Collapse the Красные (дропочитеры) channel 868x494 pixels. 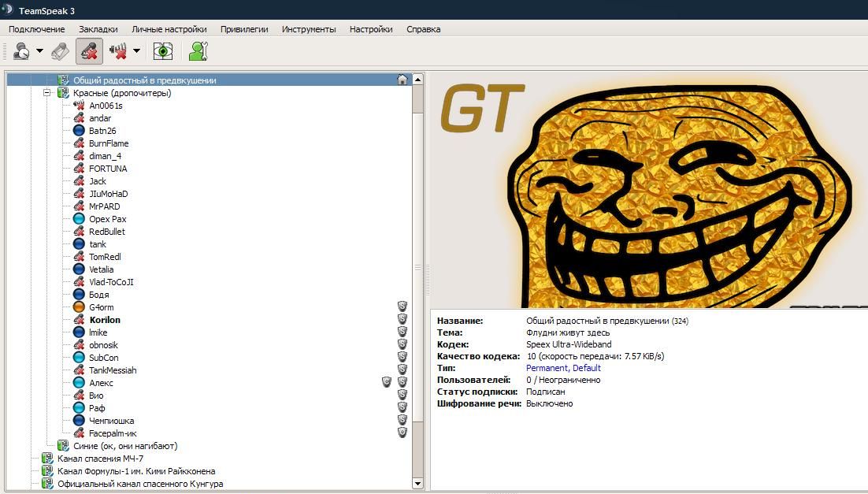(x=47, y=93)
